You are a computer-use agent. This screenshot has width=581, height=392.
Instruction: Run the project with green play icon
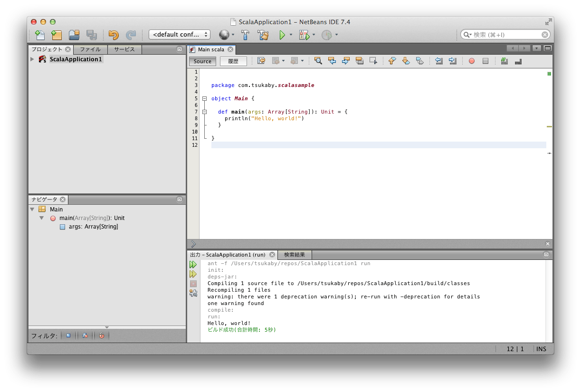pos(282,35)
